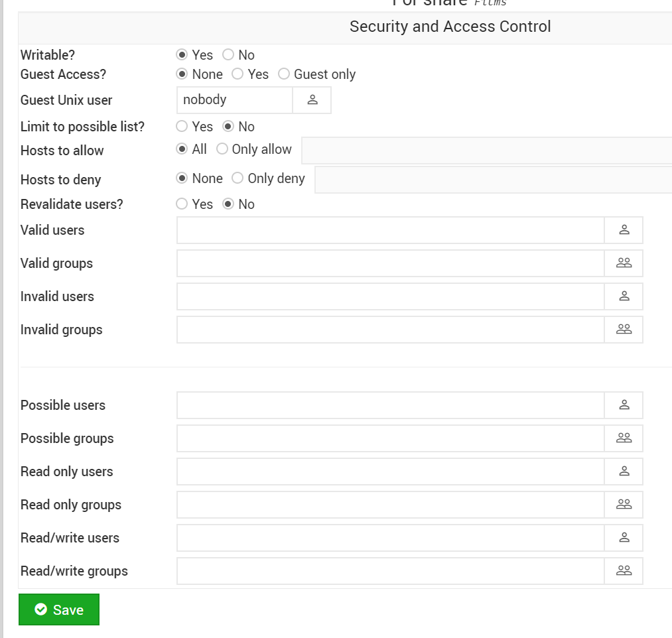Enable Revalidate users with Yes
Image resolution: width=672 pixels, height=638 pixels.
(x=182, y=204)
